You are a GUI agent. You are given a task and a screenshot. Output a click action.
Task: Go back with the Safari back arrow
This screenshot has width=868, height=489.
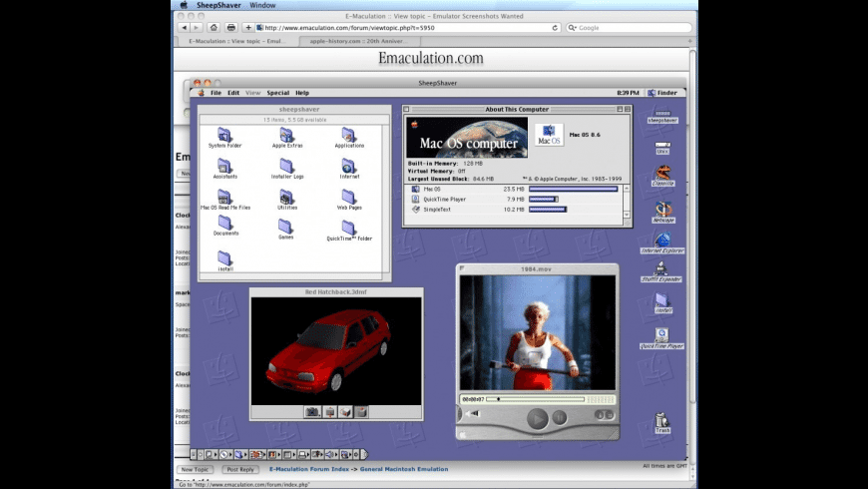[184, 27]
